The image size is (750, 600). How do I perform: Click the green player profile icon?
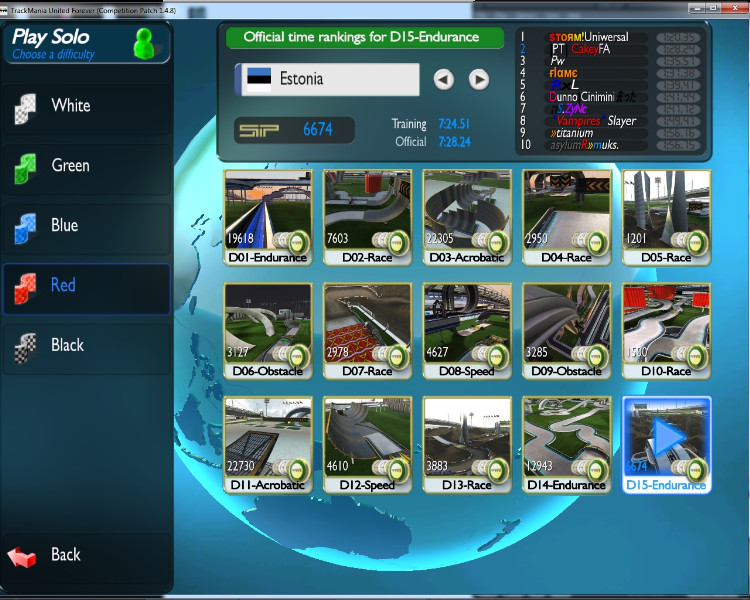pyautogui.click(x=146, y=44)
